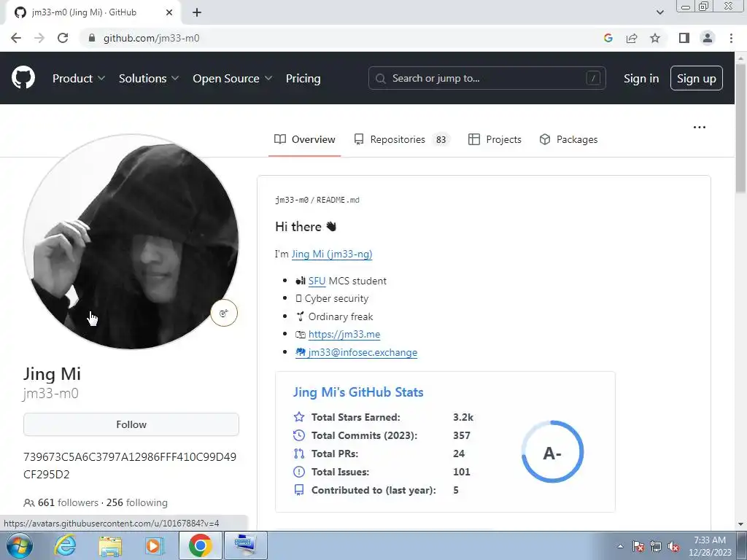Go back with the browser back arrow
Viewport: 747px width, 560px height.
tap(16, 38)
